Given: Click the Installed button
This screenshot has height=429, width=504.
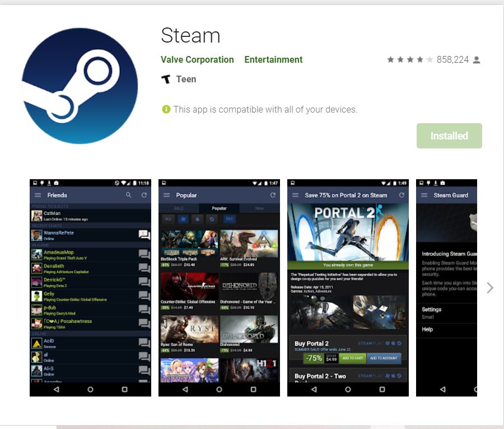Looking at the screenshot, I should pyautogui.click(x=449, y=136).
